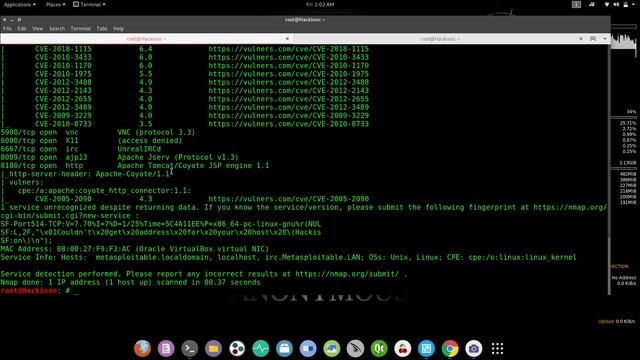Open the Places menu
This screenshot has height=360, width=640.
pos(55,4)
